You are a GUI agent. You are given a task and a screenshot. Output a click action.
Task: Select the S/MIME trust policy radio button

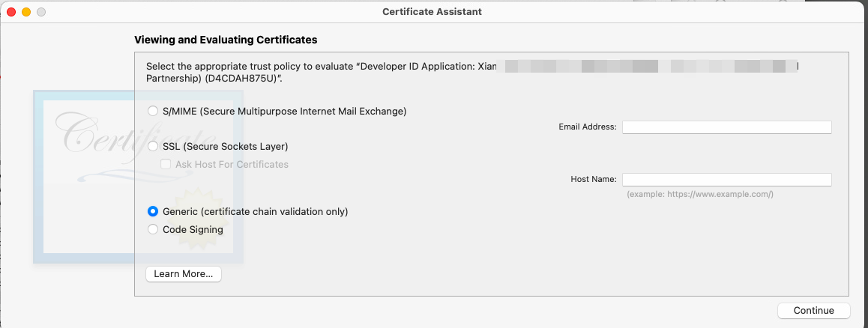153,111
